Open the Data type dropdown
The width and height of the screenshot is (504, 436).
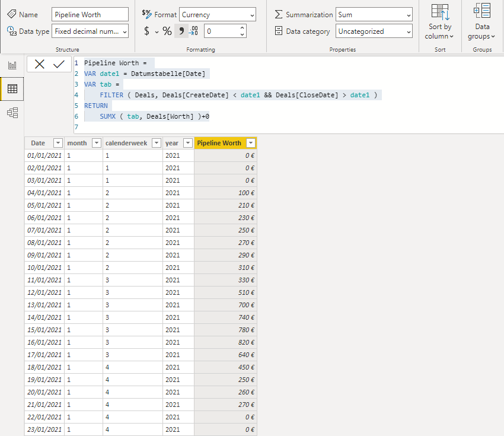pyautogui.click(x=90, y=31)
